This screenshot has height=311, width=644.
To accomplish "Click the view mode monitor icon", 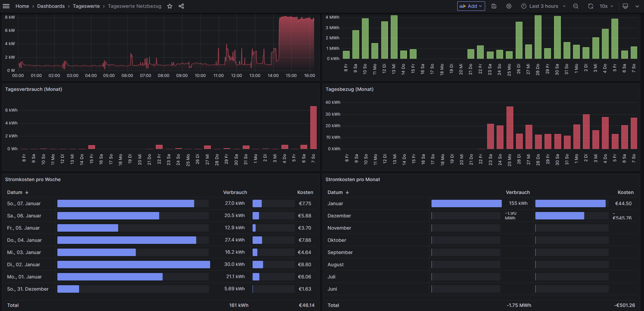I will coord(625,6).
